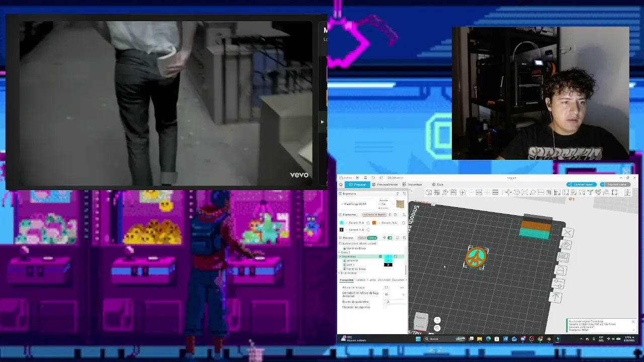
Task: Click the plate lock icon
Action: click(x=560, y=271)
